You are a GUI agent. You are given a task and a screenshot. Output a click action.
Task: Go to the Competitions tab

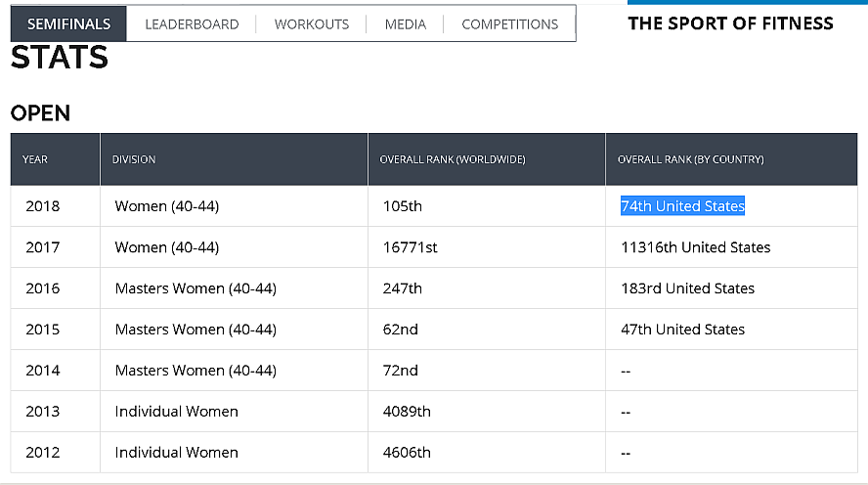[510, 24]
